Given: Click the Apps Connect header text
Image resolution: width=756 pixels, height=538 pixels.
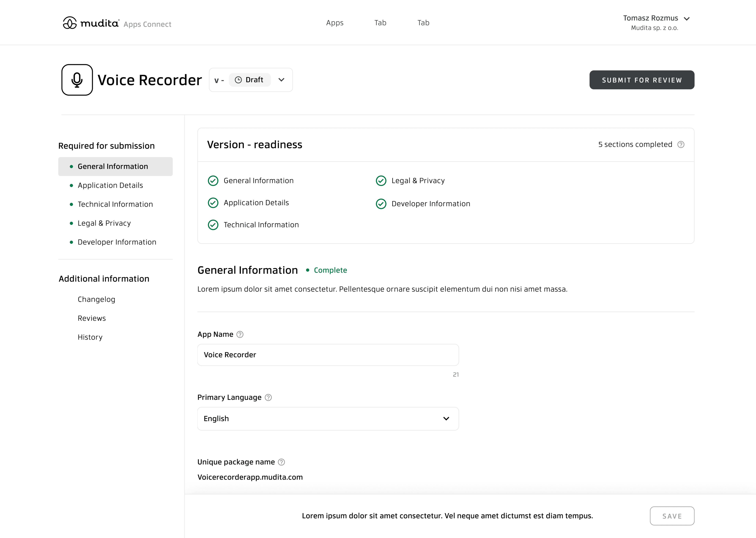Looking at the screenshot, I should point(147,24).
